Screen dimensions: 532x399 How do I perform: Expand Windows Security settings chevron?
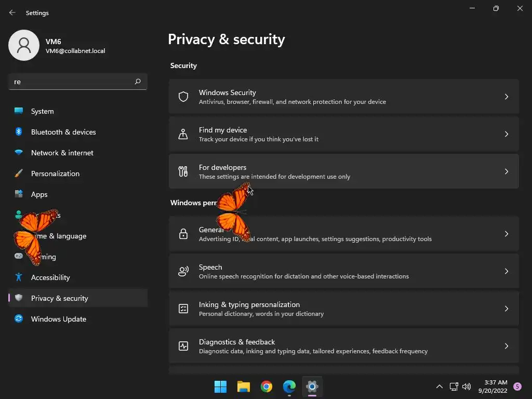[507, 97]
